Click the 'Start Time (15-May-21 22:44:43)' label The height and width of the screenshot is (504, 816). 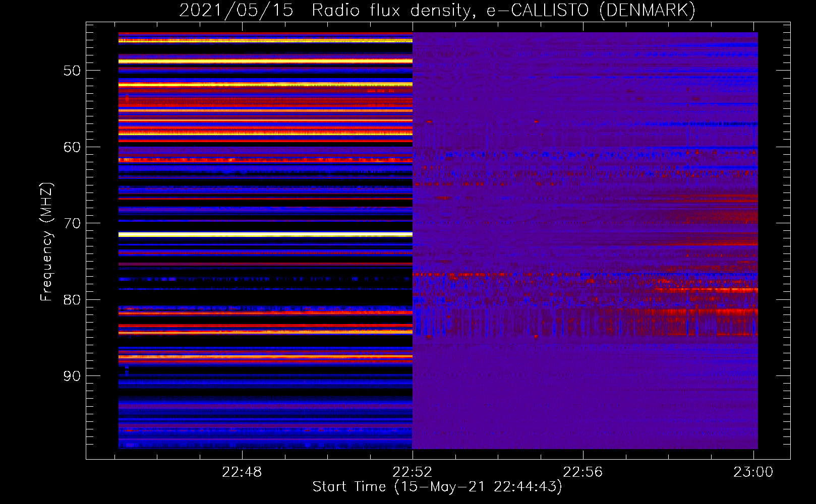pyautogui.click(x=437, y=487)
